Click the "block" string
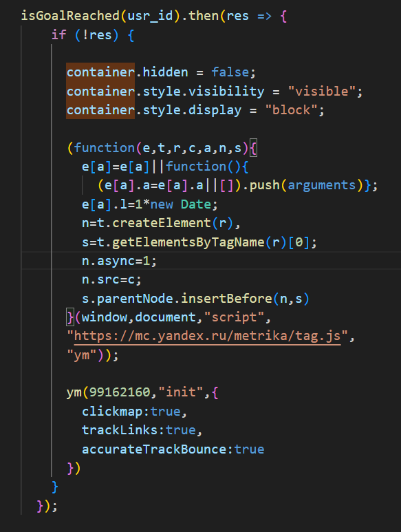Screen dimensions: 401x532 click(x=291, y=110)
